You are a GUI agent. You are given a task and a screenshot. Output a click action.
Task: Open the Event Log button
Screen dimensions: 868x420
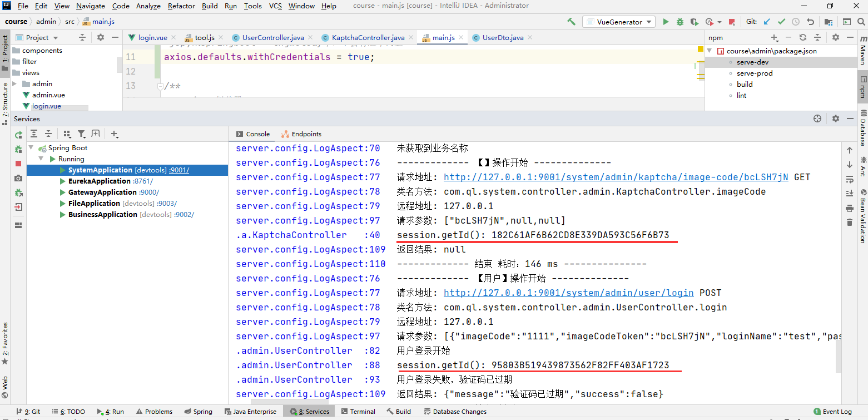pyautogui.click(x=832, y=412)
